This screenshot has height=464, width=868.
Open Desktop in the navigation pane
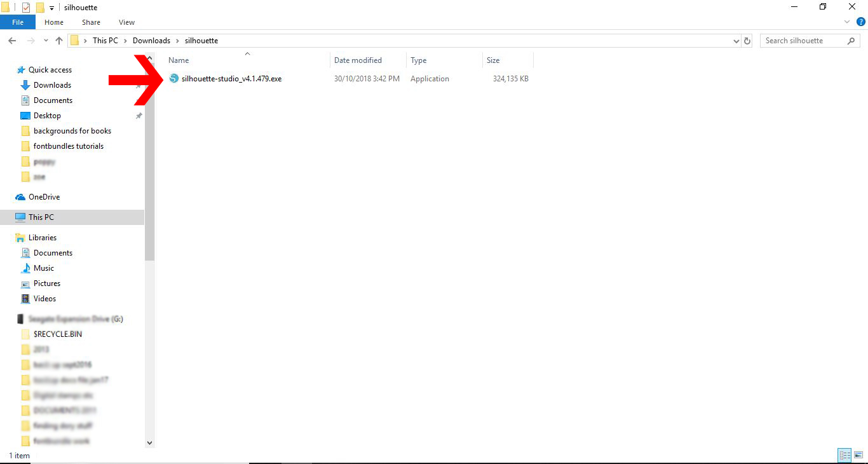[x=47, y=116]
